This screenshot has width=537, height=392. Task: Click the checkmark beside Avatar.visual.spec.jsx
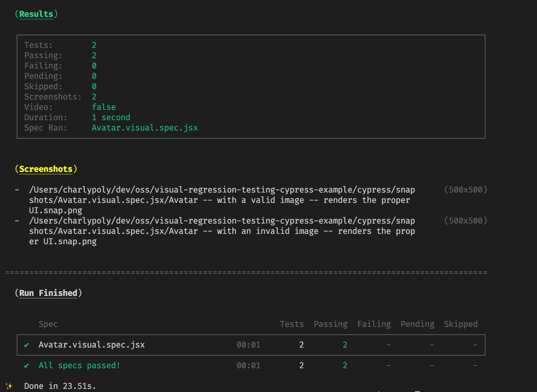click(27, 345)
